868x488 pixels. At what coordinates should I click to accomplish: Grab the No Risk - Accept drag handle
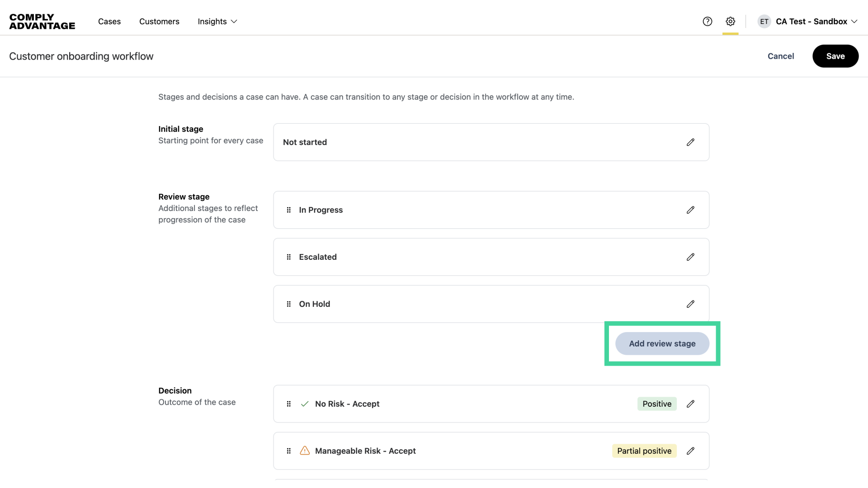[x=289, y=404]
